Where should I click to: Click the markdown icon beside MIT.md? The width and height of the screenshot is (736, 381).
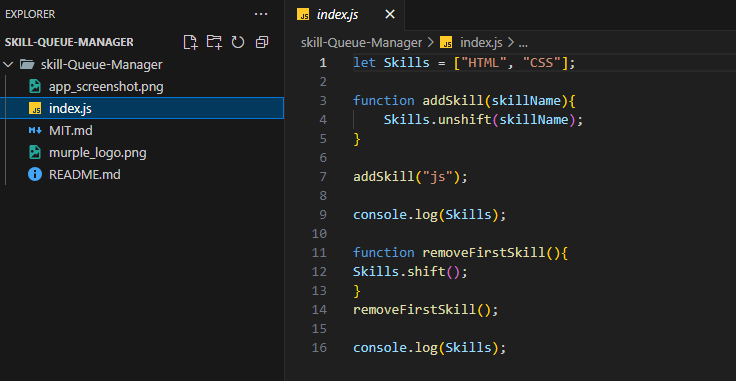click(x=35, y=131)
